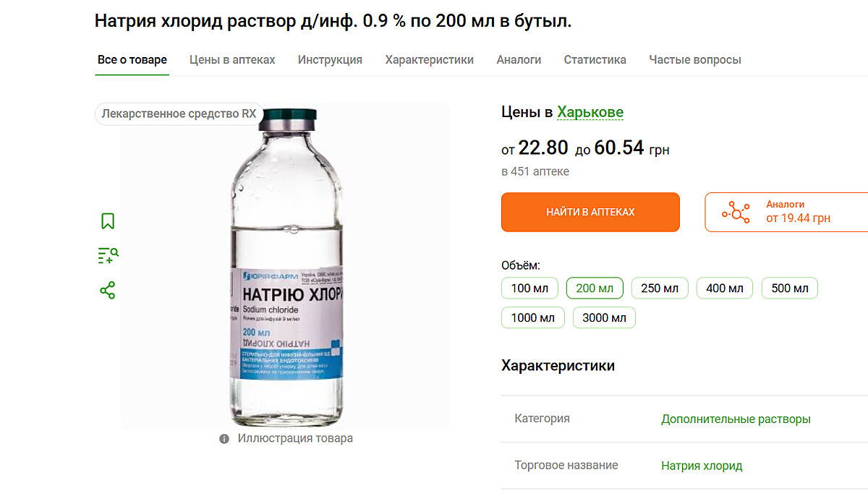Select the 250 мл volume option
This screenshot has width=868, height=496.
pos(660,288)
